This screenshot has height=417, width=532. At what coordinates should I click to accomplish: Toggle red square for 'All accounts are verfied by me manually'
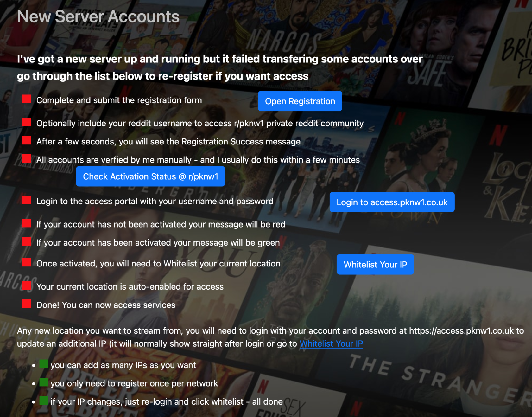[x=27, y=159]
